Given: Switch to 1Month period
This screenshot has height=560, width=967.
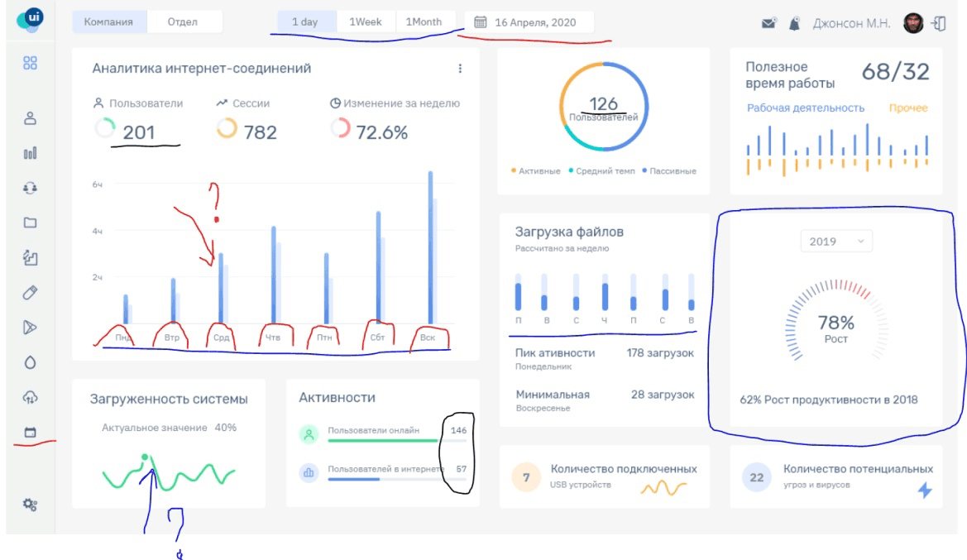Looking at the screenshot, I should pos(424,22).
